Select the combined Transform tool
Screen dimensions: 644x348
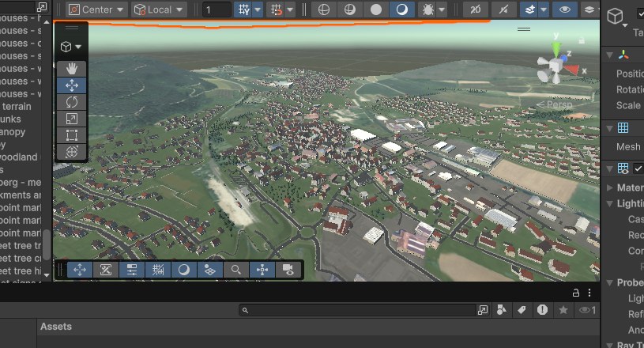pos(71,152)
